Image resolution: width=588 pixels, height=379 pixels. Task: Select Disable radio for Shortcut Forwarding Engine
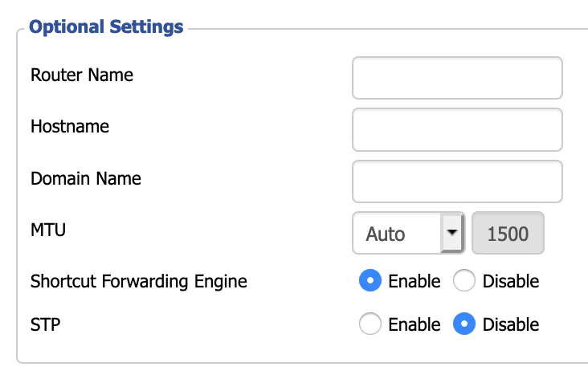pyautogui.click(x=463, y=280)
